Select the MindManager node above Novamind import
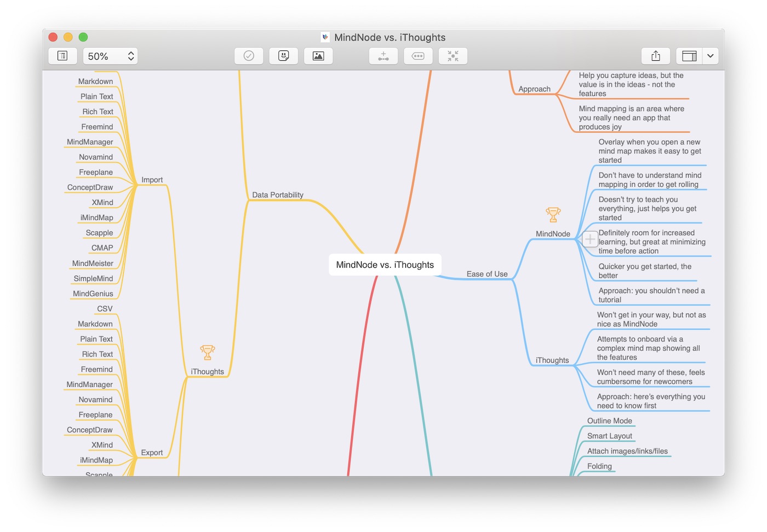 coord(90,142)
